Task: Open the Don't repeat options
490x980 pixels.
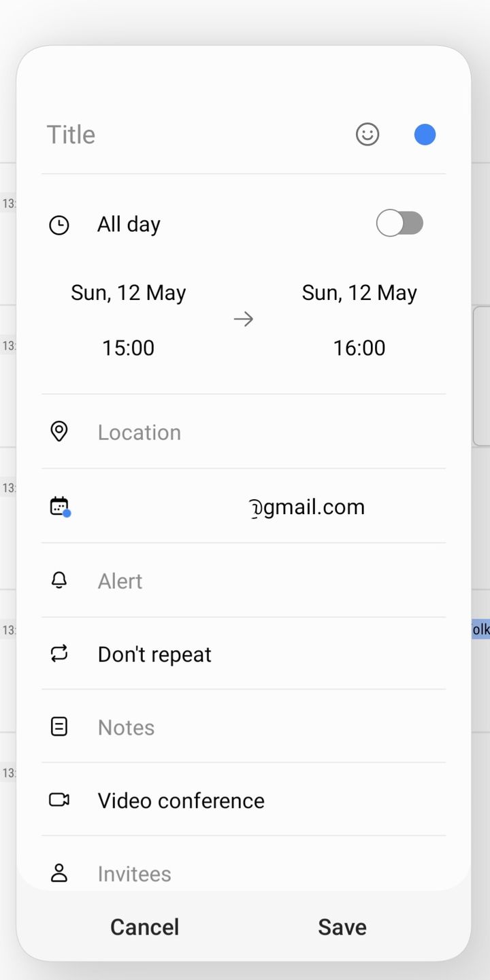Action: [155, 654]
